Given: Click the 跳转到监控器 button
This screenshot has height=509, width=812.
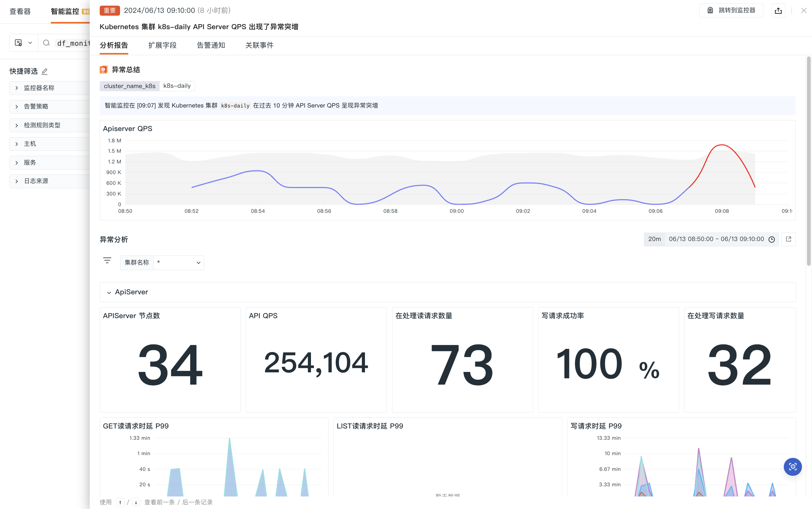Looking at the screenshot, I should 731,10.
